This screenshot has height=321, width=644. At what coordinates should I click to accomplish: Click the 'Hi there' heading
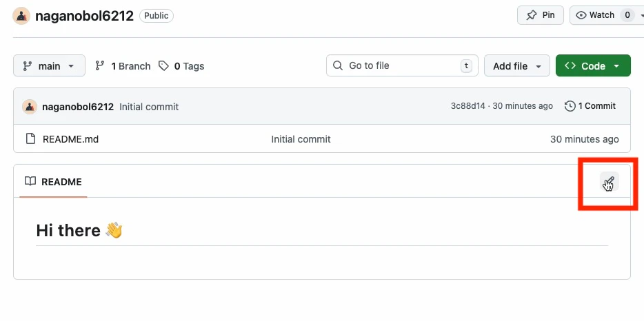coord(80,230)
